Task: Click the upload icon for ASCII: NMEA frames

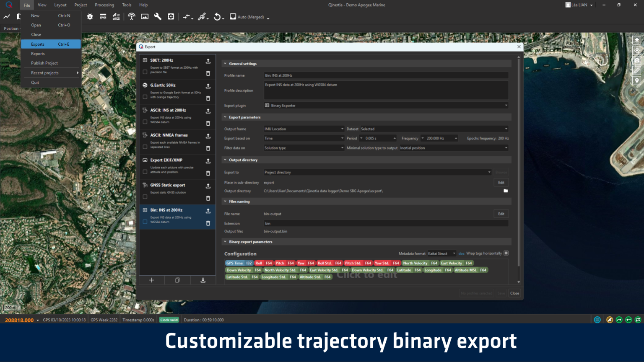Action: coord(208,136)
